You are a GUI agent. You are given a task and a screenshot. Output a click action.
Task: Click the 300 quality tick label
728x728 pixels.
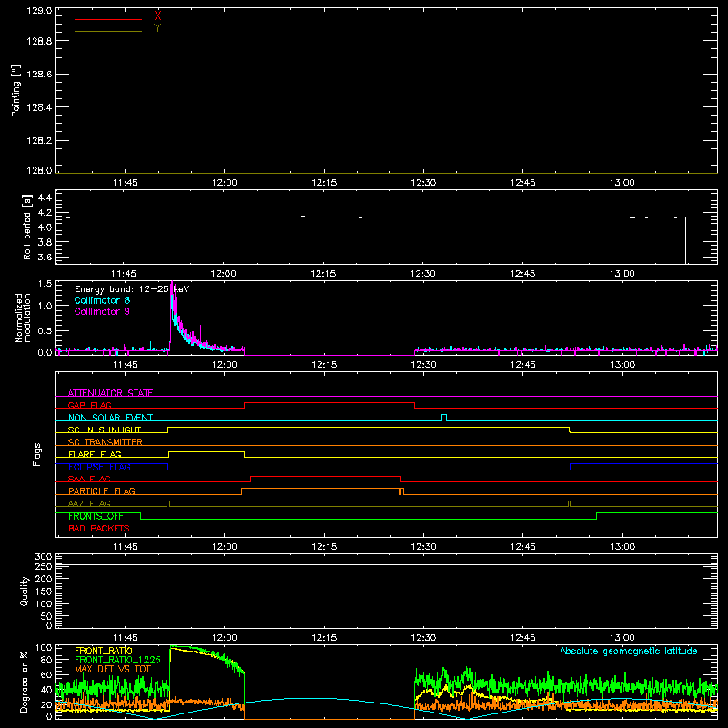coord(43,556)
